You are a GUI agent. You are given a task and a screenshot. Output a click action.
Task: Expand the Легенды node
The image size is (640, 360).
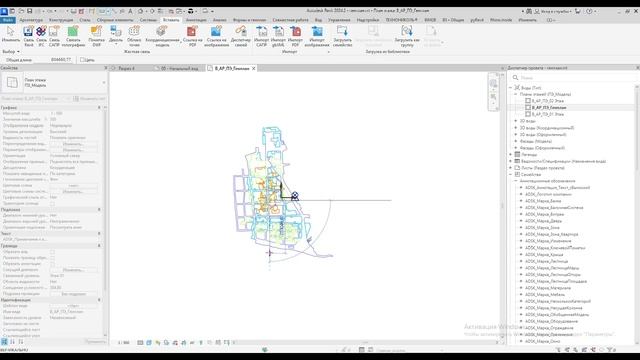511,155
